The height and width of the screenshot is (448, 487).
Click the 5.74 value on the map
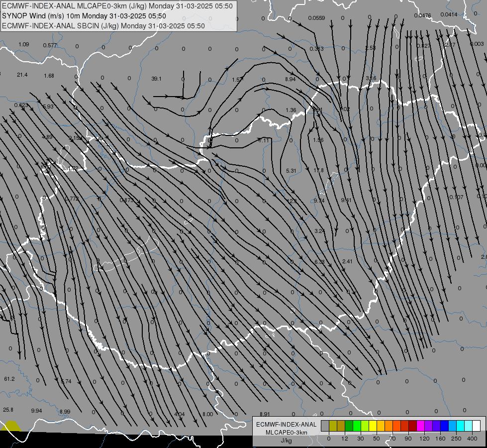coord(66,381)
